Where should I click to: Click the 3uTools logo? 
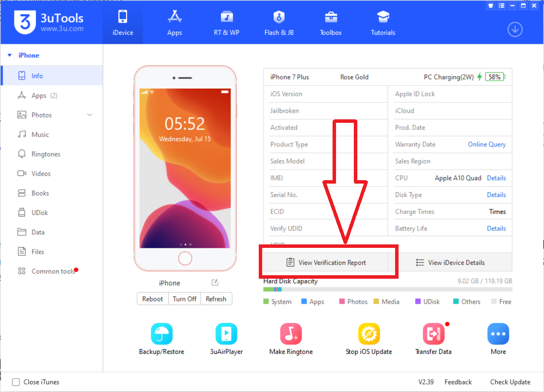pos(49,22)
